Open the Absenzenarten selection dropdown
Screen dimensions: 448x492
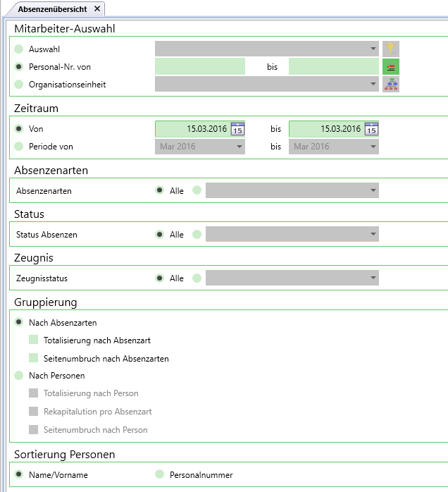click(292, 190)
